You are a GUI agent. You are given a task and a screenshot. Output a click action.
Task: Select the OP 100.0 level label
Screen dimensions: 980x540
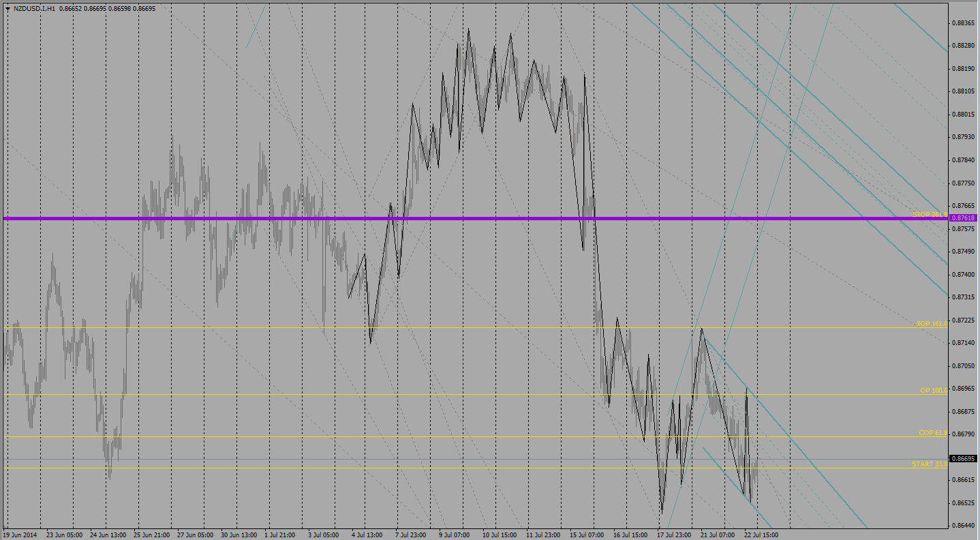point(933,391)
